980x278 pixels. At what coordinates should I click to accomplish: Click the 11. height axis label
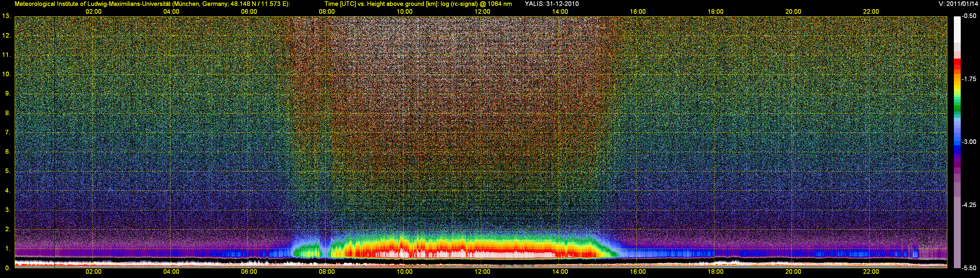pyautogui.click(x=6, y=55)
